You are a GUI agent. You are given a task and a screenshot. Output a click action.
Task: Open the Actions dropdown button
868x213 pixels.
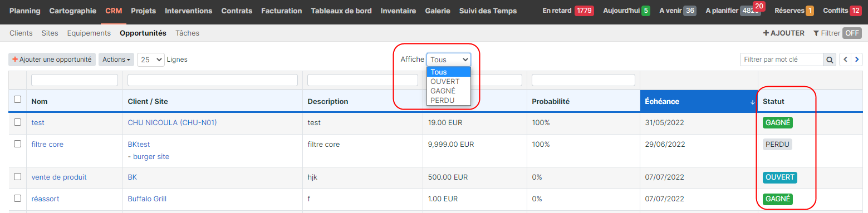(x=116, y=60)
